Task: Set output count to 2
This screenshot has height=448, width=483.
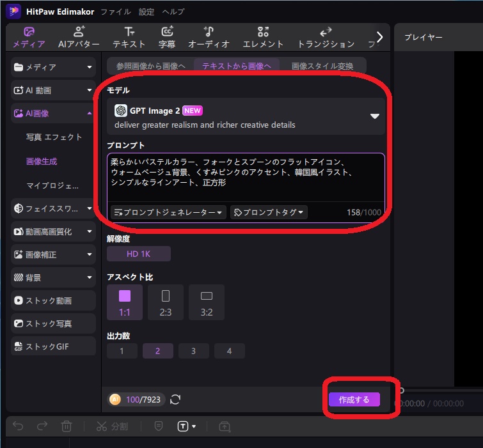Action: point(158,351)
